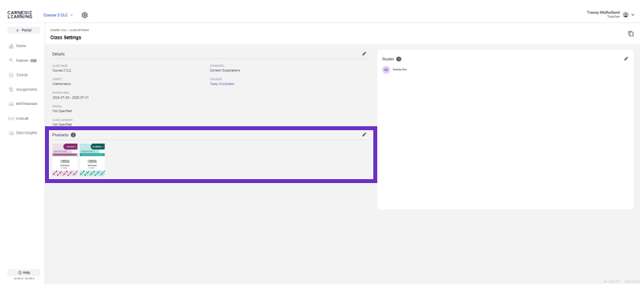Image resolution: width=644 pixels, height=288 pixels.
Task: Open the Algebra 1 product thumbnail
Action: (92, 159)
